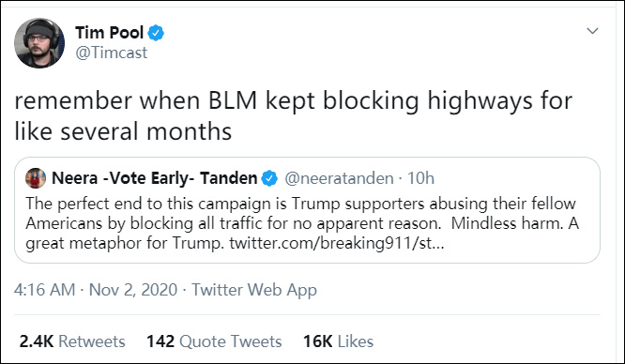The image size is (625, 364).
Task: Expand the tweet options chevron
Action: (593, 31)
